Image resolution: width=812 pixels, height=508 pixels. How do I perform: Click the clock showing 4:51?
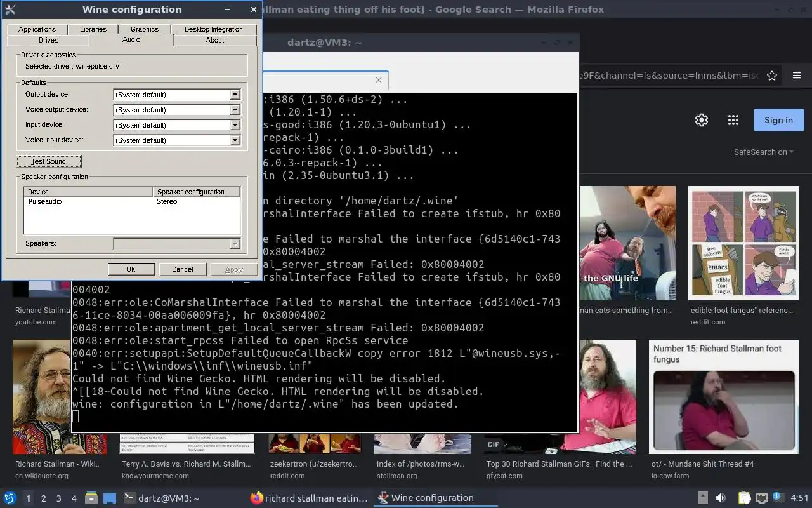pyautogui.click(x=799, y=498)
